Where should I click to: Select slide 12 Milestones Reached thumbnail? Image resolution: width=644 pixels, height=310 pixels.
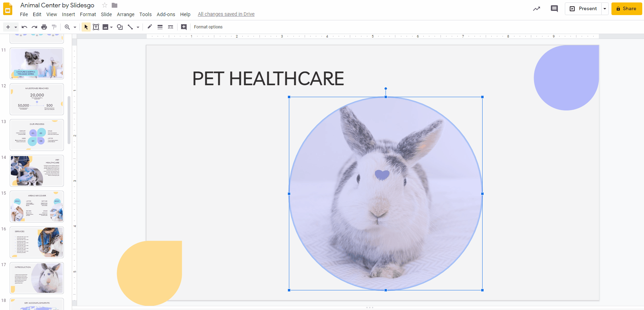[37, 99]
